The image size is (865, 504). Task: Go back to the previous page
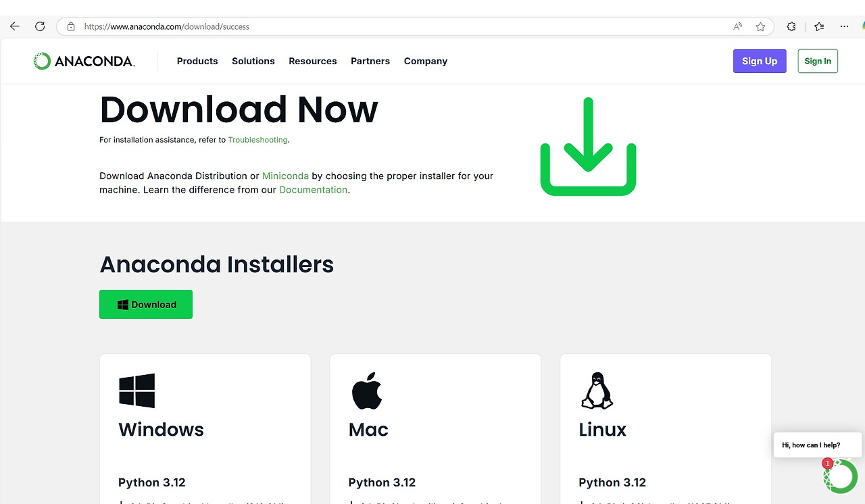pyautogui.click(x=14, y=26)
